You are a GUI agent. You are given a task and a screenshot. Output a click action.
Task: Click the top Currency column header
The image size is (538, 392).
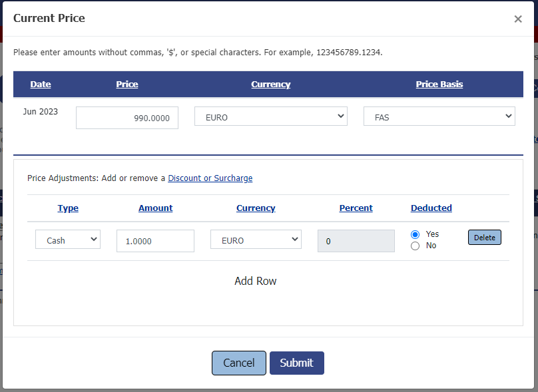coord(271,85)
